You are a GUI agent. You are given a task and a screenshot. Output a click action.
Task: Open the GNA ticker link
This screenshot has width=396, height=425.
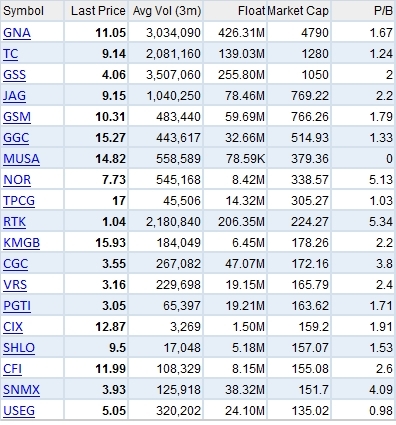(x=17, y=33)
